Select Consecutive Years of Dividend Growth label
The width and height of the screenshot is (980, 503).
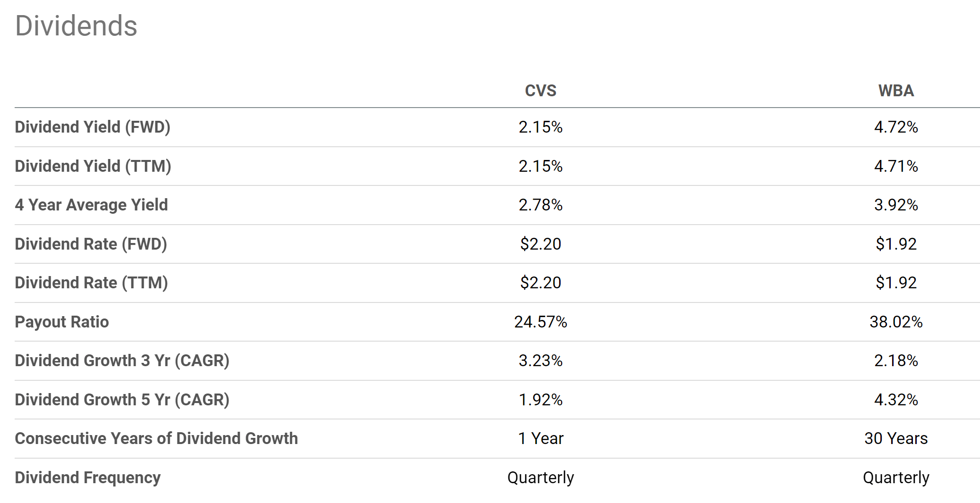pos(156,438)
